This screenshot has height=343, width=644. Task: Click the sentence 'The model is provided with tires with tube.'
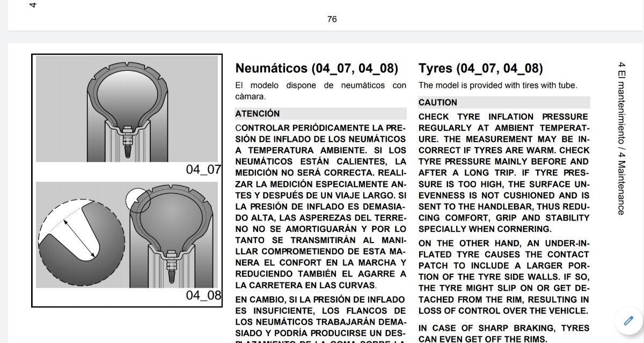click(497, 85)
